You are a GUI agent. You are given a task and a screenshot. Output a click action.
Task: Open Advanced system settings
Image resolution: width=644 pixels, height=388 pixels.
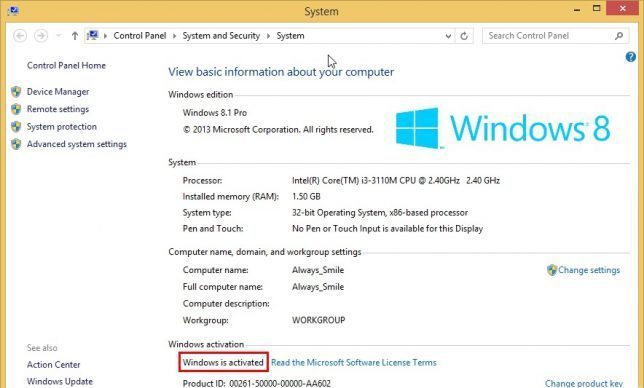[x=77, y=144]
